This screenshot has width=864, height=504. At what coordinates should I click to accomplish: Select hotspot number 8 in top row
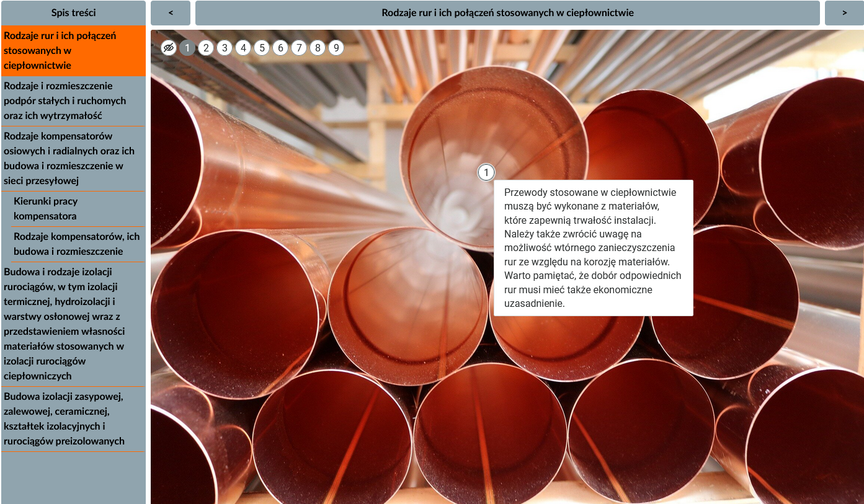click(x=318, y=48)
